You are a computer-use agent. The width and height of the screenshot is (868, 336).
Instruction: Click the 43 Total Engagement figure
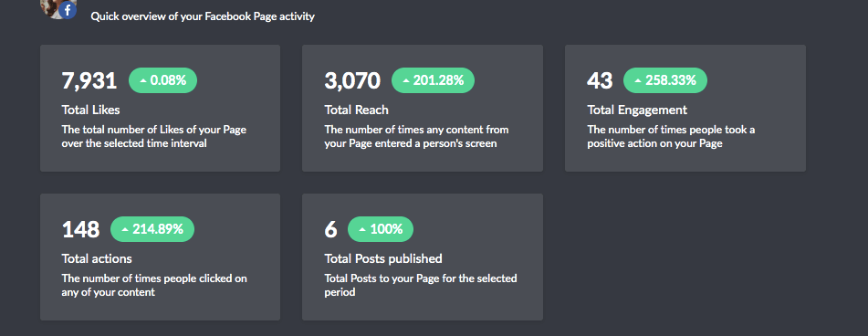600,81
